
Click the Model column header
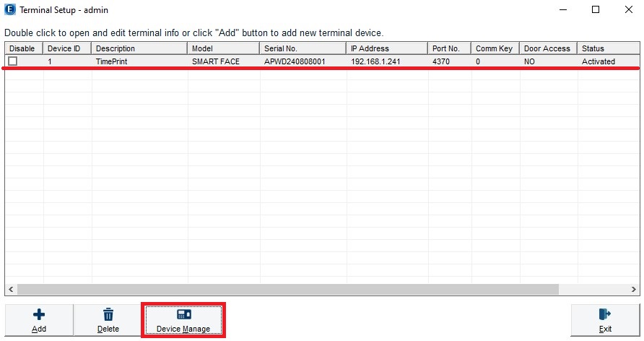click(223, 48)
